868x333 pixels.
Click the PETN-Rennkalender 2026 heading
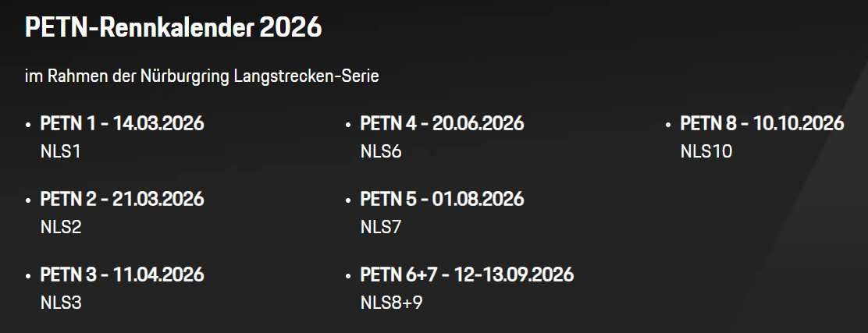click(173, 28)
